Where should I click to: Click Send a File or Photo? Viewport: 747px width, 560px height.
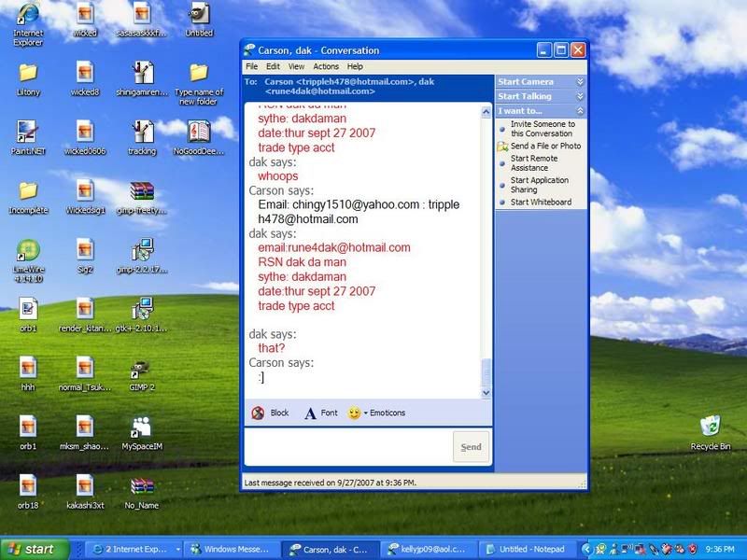point(545,147)
